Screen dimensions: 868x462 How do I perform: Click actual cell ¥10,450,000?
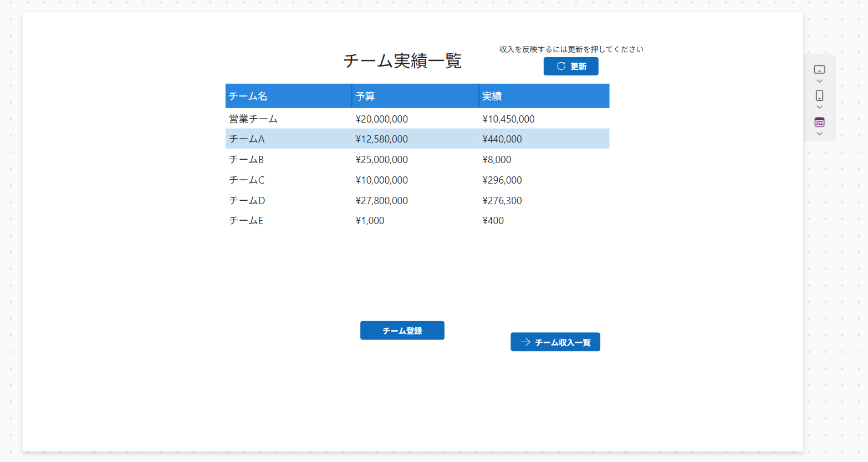(x=508, y=119)
